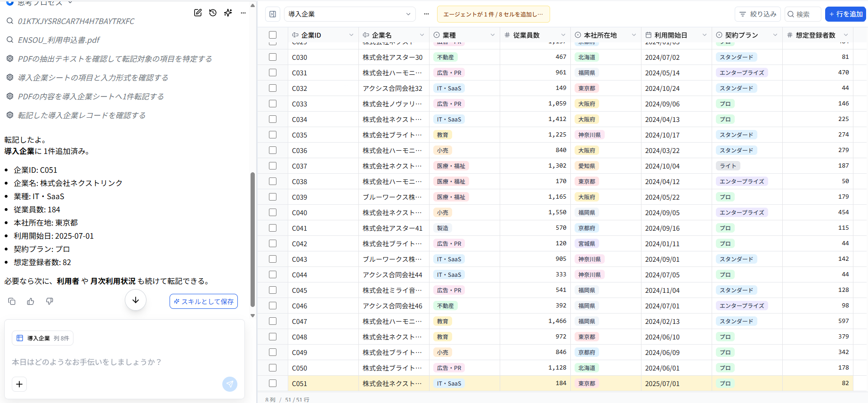Expand the 想定登録者数 column menu chevron

[846, 35]
